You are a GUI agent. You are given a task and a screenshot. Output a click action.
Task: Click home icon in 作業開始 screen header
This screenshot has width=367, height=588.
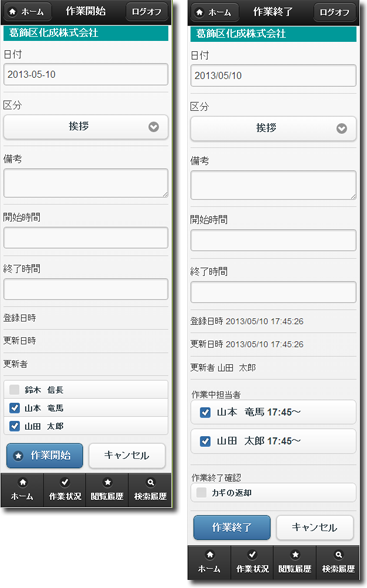(12, 12)
